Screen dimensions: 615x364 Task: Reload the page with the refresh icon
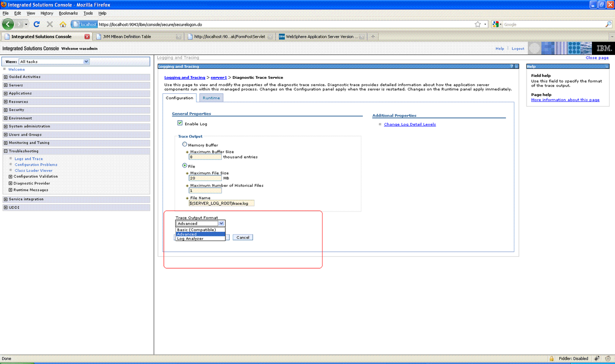point(37,24)
